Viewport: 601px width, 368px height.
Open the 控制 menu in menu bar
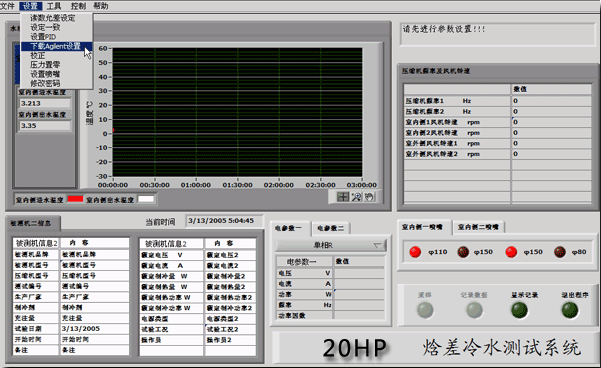click(x=78, y=6)
